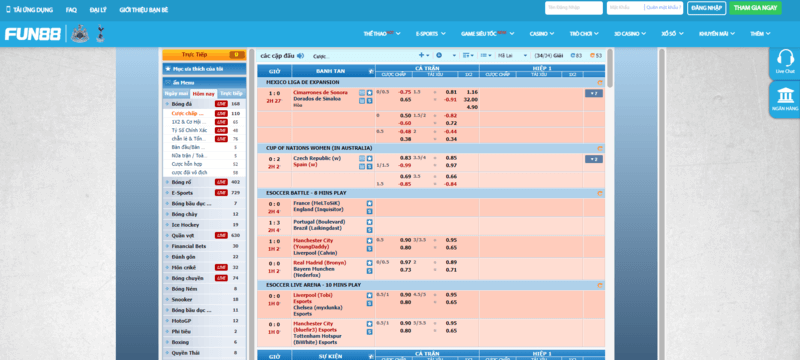Select 1X2 & Cơ Hội sidebar item

[204, 122]
